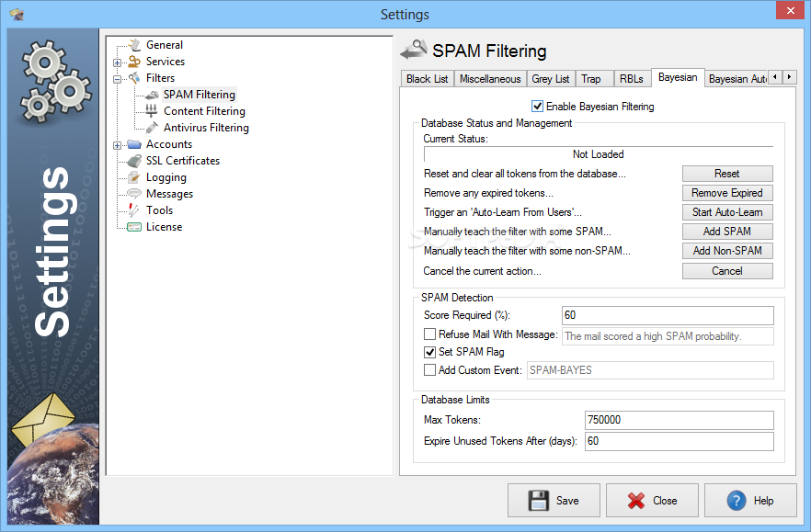Click the Reset button
Image resolution: width=811 pixels, height=532 pixels.
click(x=727, y=174)
